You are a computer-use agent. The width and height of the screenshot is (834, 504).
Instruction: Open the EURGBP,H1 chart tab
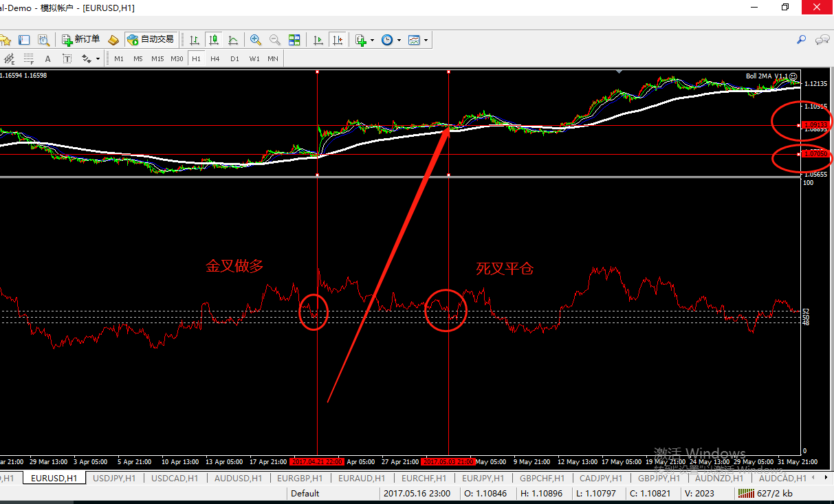tap(298, 478)
